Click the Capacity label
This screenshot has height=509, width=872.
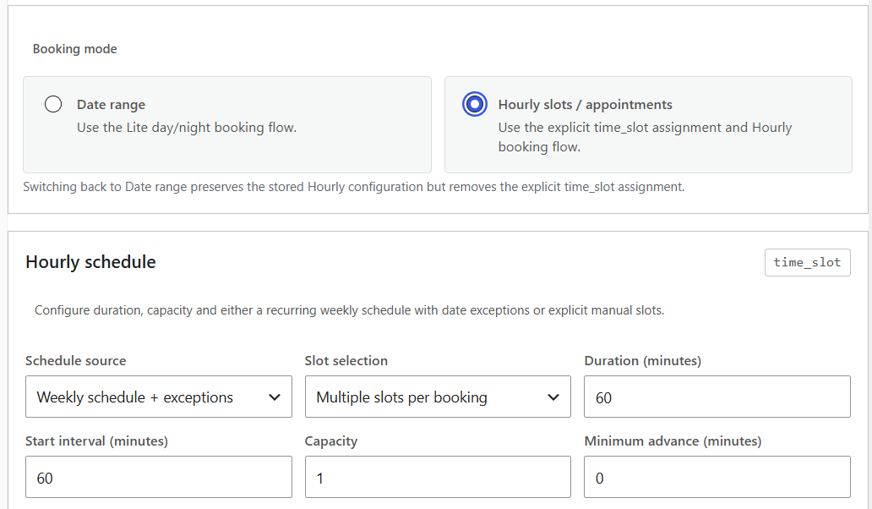[331, 441]
